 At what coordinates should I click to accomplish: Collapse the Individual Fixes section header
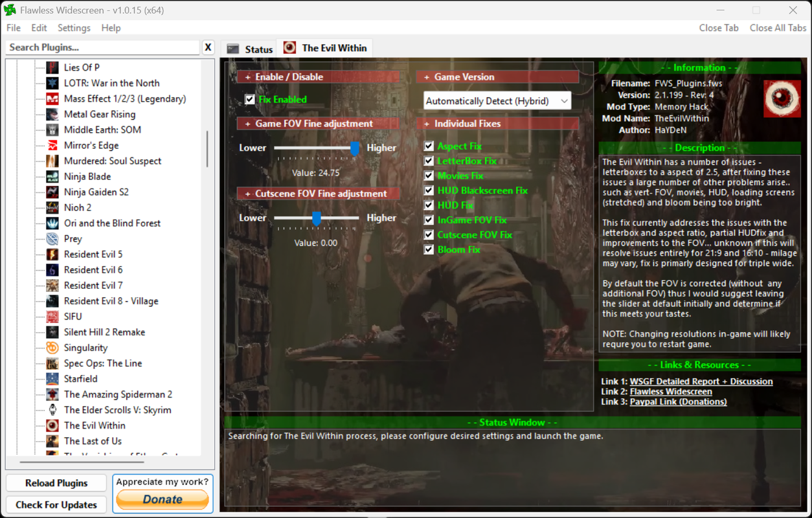(497, 123)
